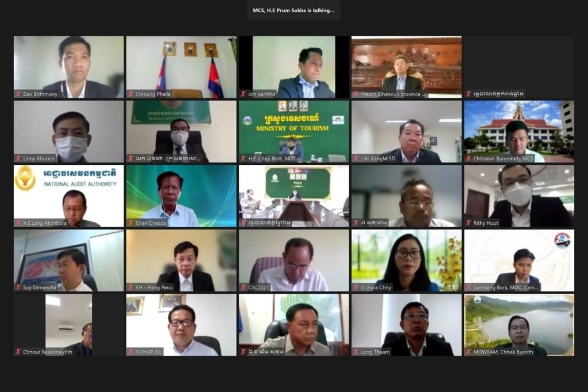588x392 pixels.
Task: Select Chan Chesda's video tile
Action: coord(181,196)
